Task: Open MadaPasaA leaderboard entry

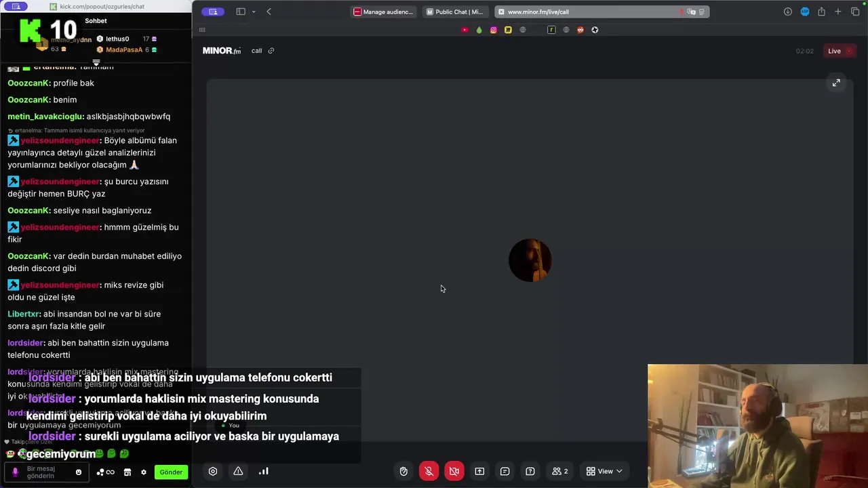Action: (126, 49)
